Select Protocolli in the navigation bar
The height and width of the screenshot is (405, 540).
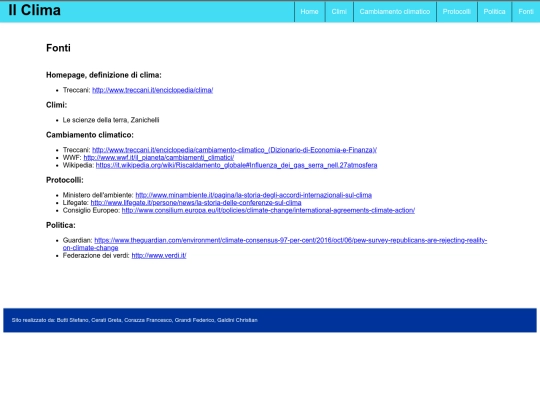tap(456, 12)
